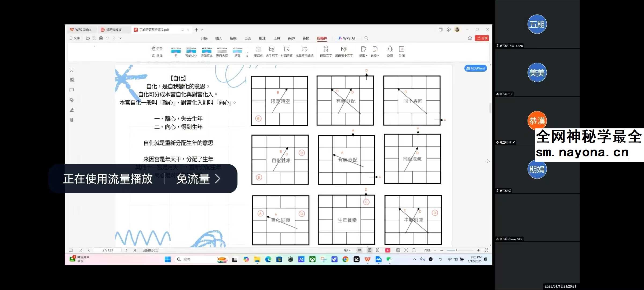Open the 文件 menu
The width and height of the screenshot is (644, 290).
[75, 38]
